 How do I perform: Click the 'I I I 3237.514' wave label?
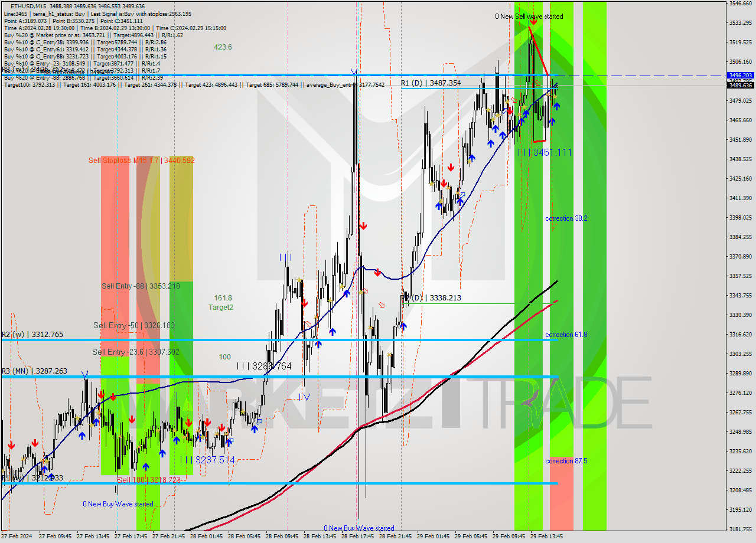(x=207, y=460)
